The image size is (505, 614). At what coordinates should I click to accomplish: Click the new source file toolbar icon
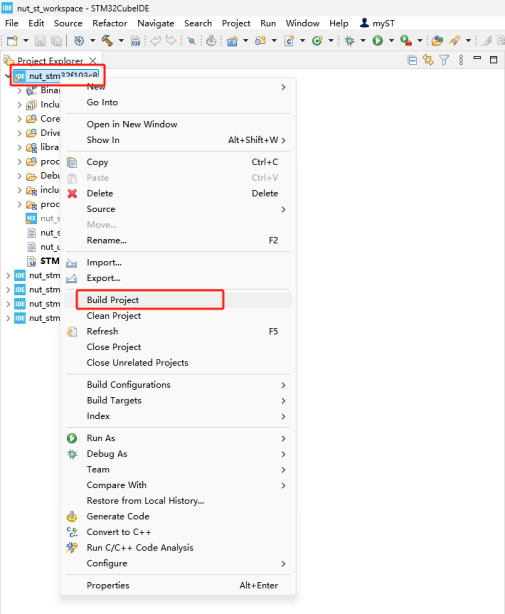pyautogui.click(x=289, y=41)
